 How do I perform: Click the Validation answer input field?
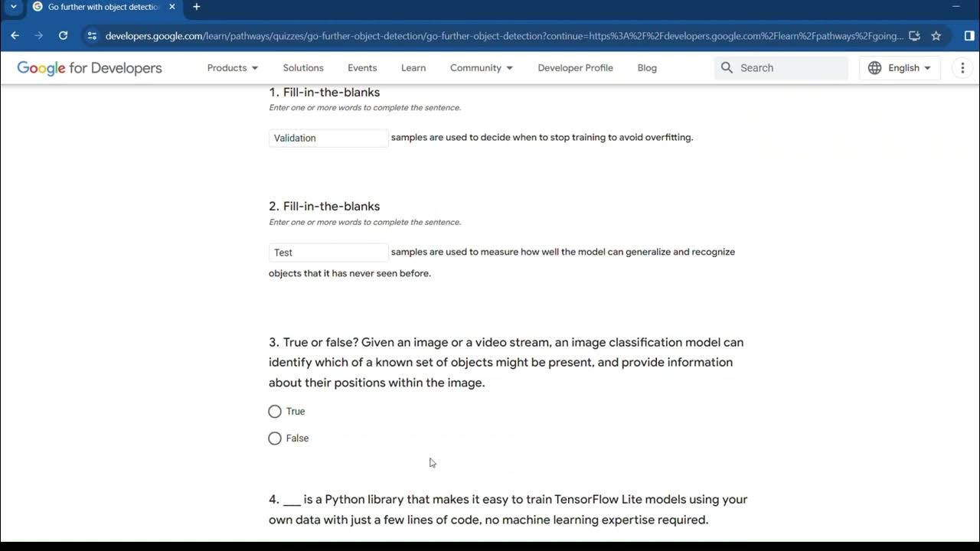point(328,138)
